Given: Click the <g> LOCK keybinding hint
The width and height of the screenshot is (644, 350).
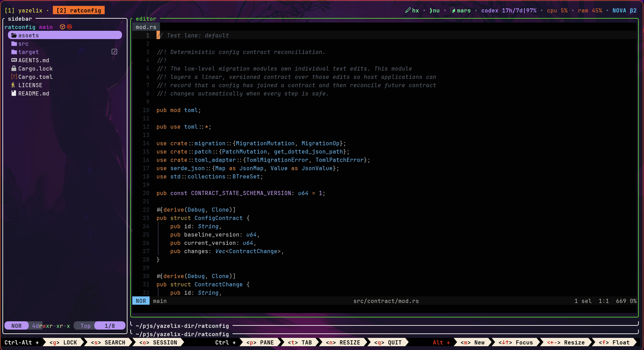Looking at the screenshot, I should pyautogui.click(x=63, y=342).
